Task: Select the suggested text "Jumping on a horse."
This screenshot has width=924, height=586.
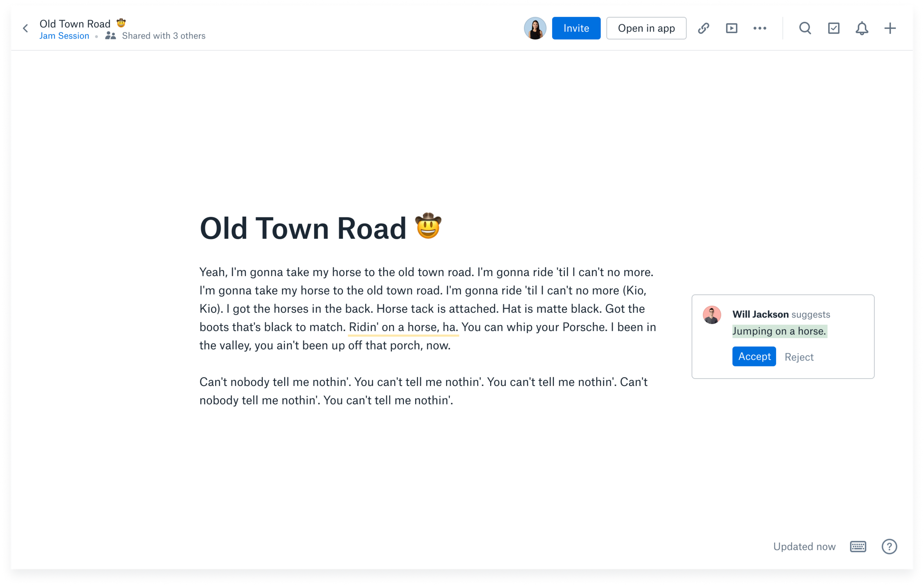Action: [779, 331]
